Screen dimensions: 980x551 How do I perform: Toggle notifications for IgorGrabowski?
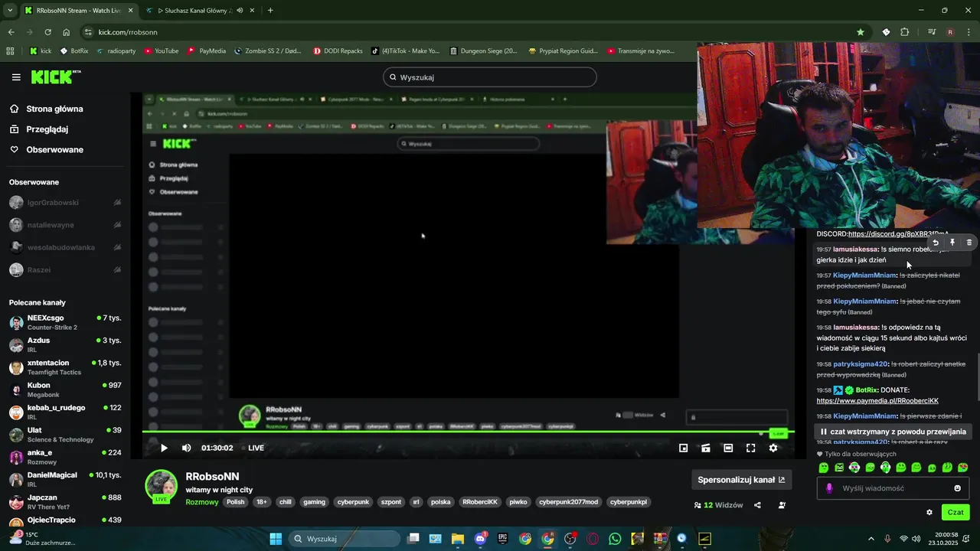117,203
